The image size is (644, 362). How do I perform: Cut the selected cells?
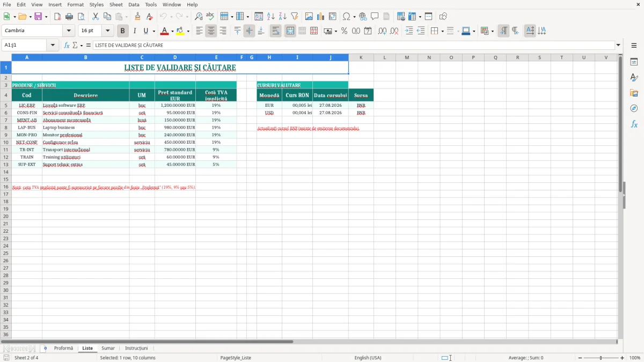(96, 17)
